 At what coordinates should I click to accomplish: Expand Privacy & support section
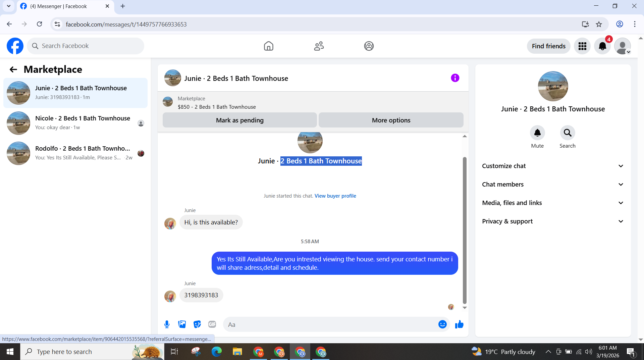pos(553,221)
